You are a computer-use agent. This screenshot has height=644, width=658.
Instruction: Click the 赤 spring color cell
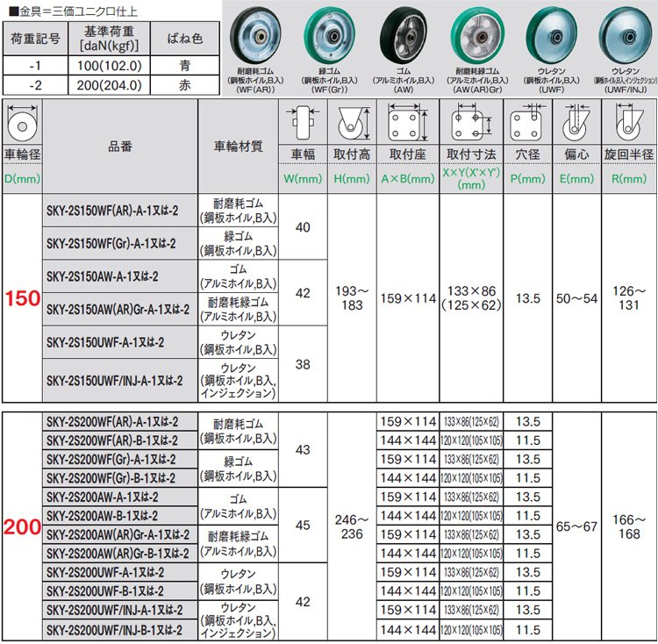[184, 85]
